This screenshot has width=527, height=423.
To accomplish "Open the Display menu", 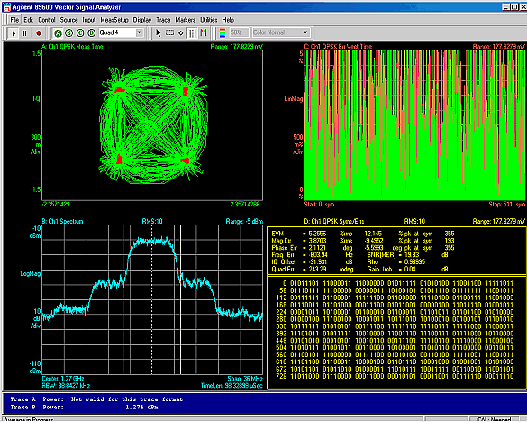I will (142, 20).
